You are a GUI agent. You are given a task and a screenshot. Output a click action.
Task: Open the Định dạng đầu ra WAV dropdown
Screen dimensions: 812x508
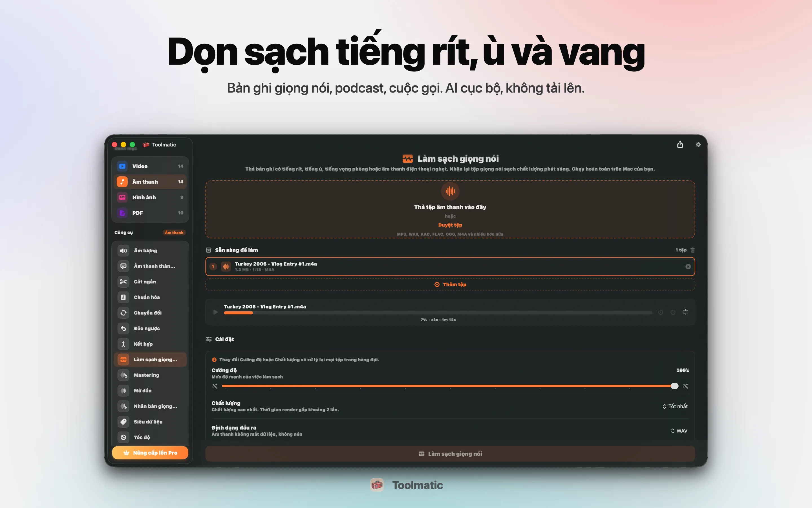(x=679, y=431)
